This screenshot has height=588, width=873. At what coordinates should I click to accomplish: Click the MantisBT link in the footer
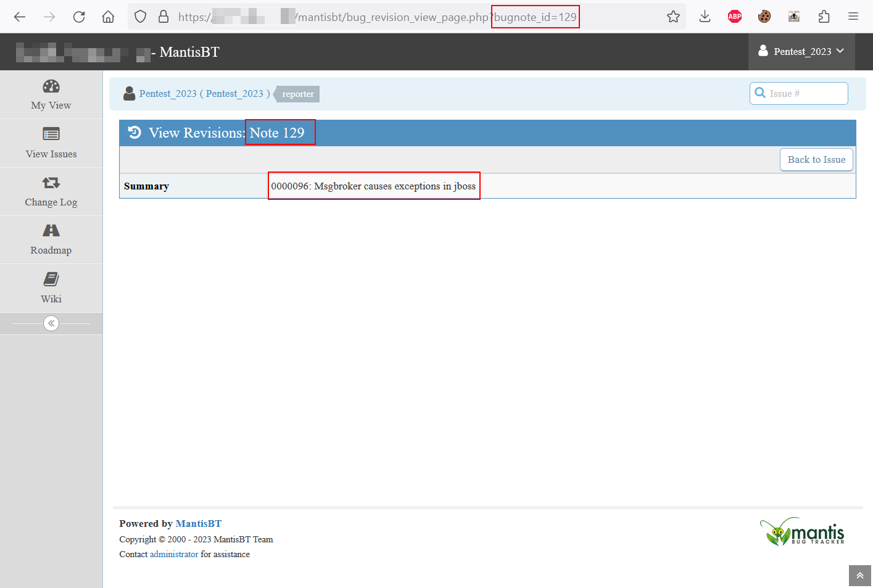(198, 523)
